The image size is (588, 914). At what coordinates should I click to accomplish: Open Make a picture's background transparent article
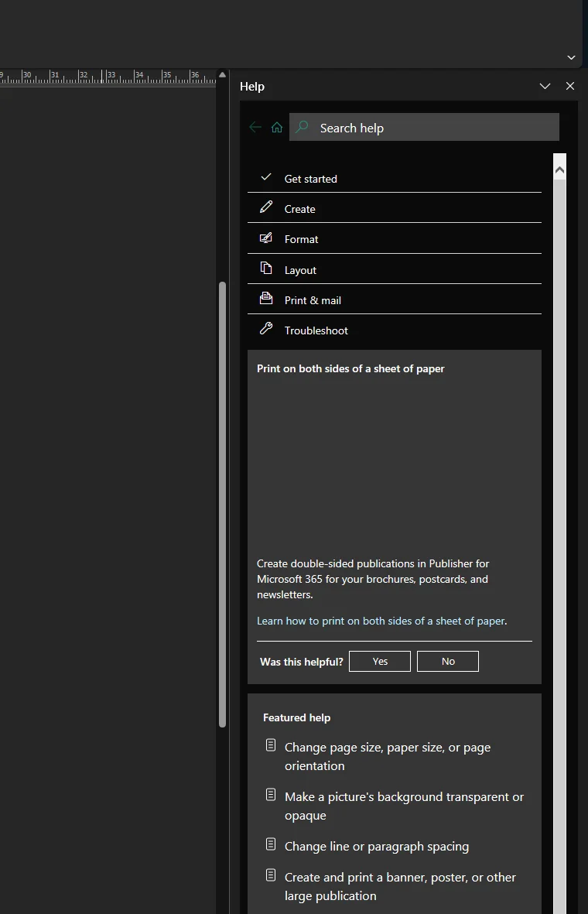(404, 806)
